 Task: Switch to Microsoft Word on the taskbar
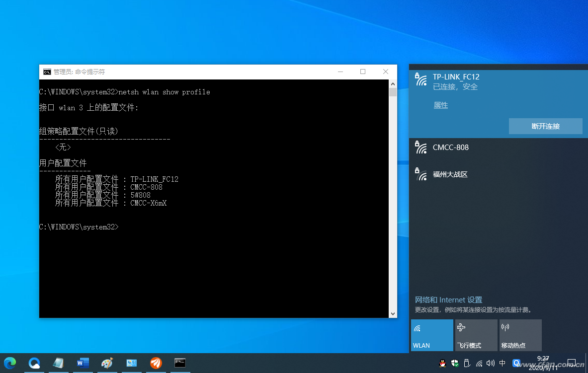83,363
